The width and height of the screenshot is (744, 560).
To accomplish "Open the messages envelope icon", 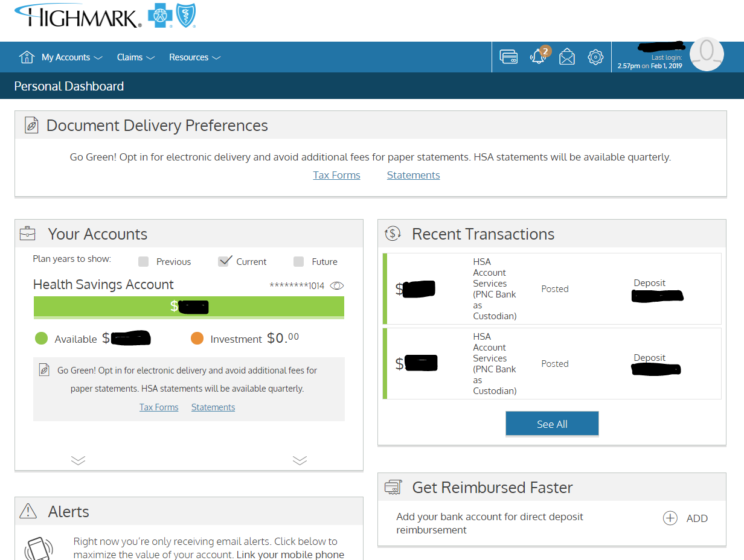I will pyautogui.click(x=566, y=57).
